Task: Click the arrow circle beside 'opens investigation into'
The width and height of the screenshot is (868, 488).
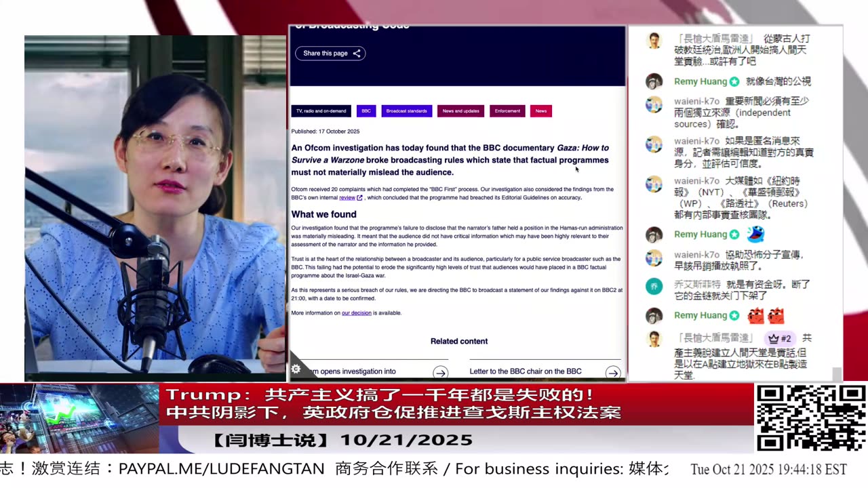Action: tap(440, 372)
